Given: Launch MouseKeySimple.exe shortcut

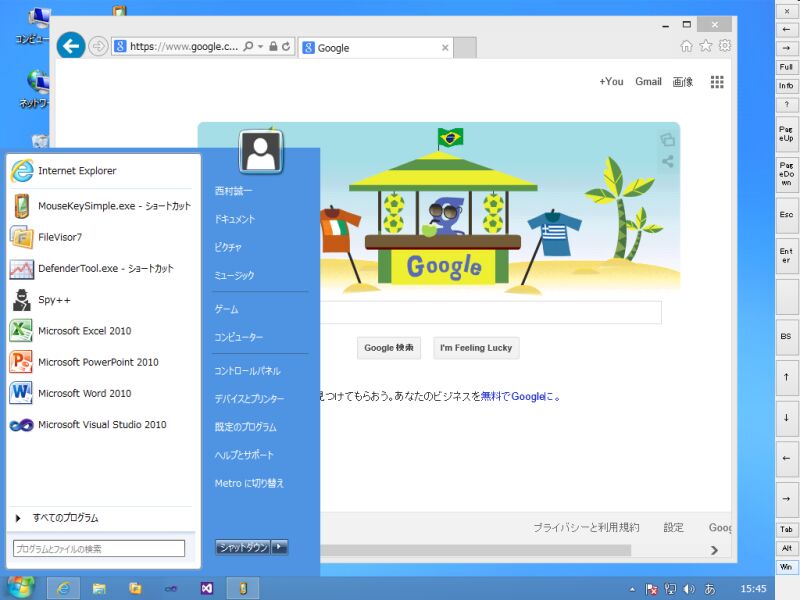Looking at the screenshot, I should coord(100,206).
